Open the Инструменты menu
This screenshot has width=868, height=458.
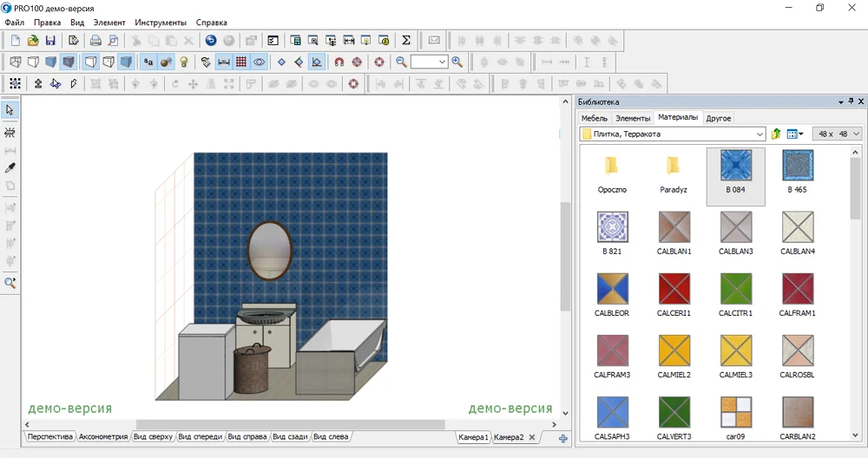click(161, 22)
